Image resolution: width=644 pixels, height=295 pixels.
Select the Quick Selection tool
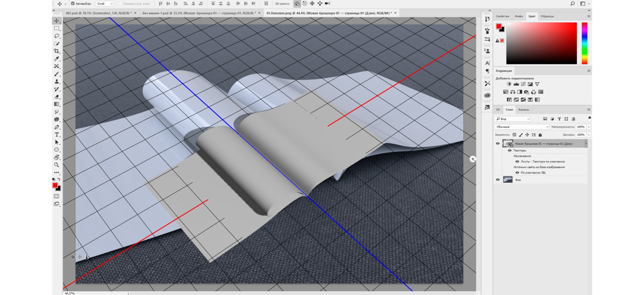57,44
